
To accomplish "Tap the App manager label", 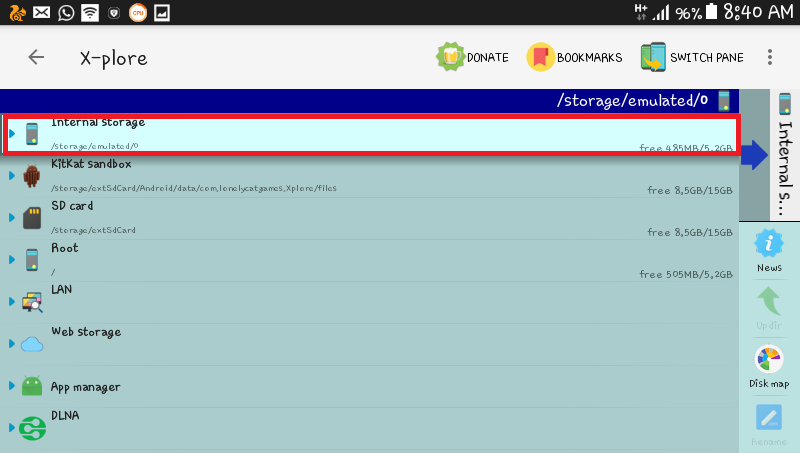I will click(86, 387).
